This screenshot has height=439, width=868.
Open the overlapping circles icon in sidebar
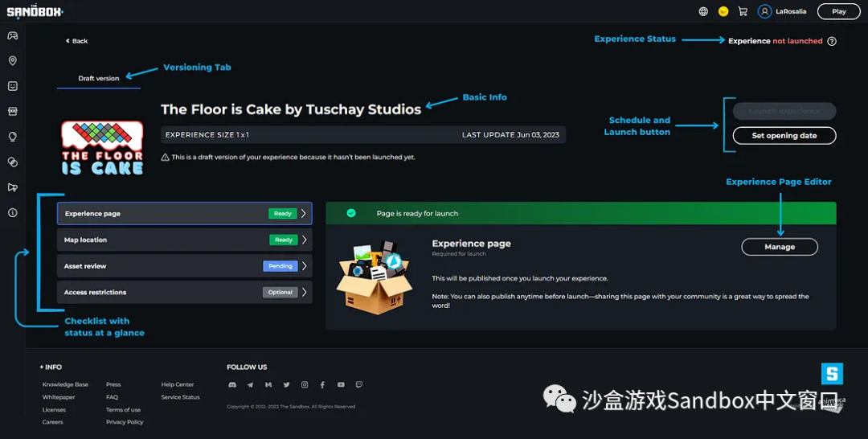12,162
